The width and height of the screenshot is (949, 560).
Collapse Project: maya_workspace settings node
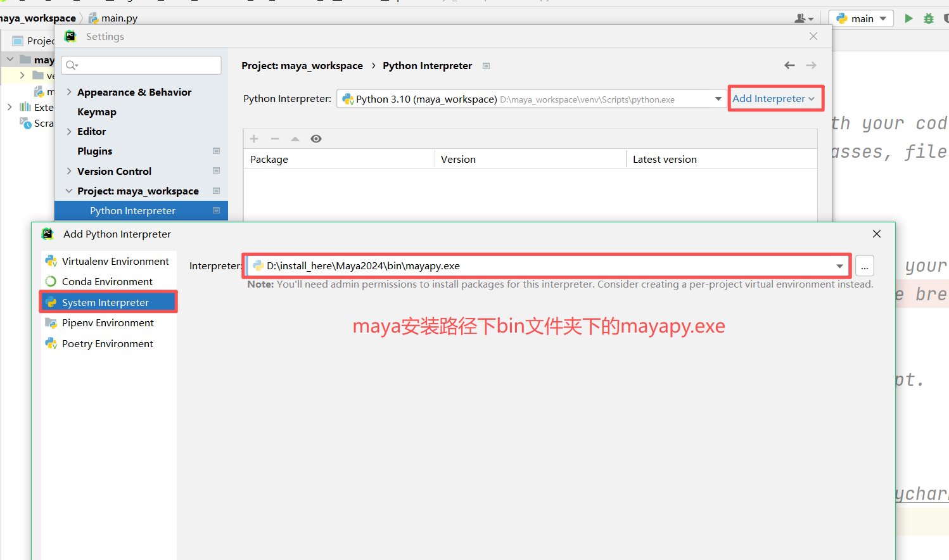pyautogui.click(x=69, y=191)
